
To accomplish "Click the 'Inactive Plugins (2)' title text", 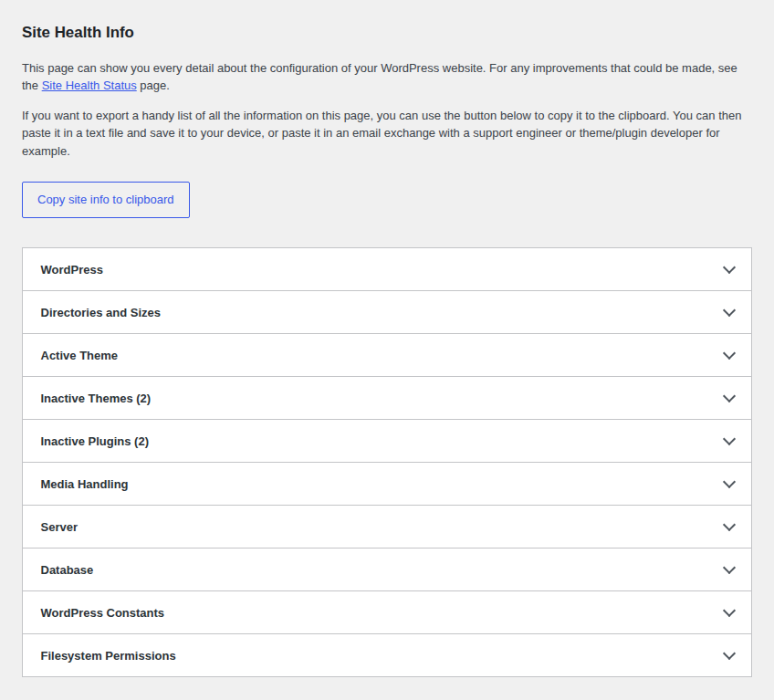I will pos(94,442).
